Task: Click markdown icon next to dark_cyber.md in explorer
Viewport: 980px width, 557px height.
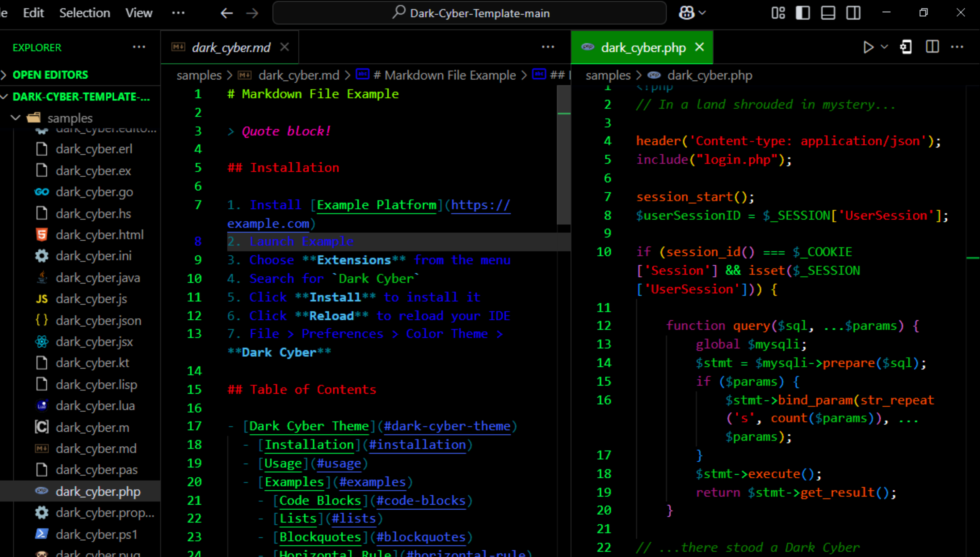Action: pos(42,448)
